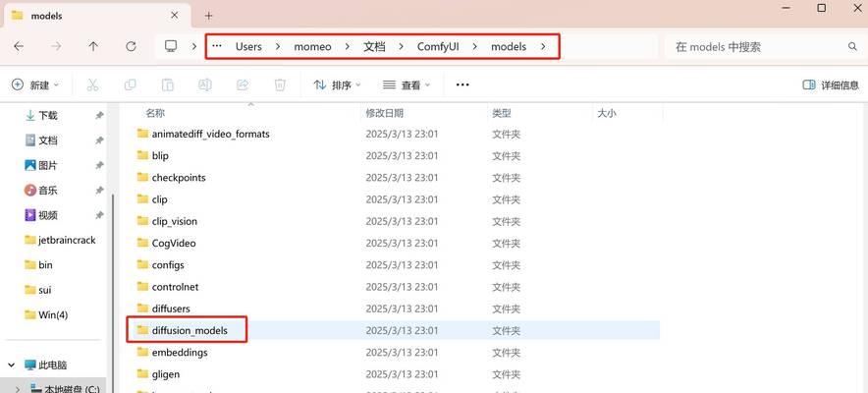Click the Cut scissors icon
The height and width of the screenshot is (393, 868).
92,84
